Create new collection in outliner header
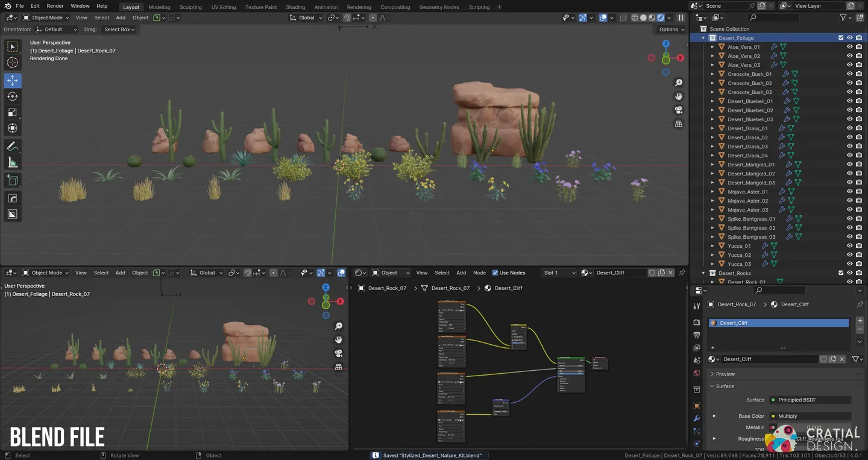This screenshot has height=460, width=868. (859, 18)
